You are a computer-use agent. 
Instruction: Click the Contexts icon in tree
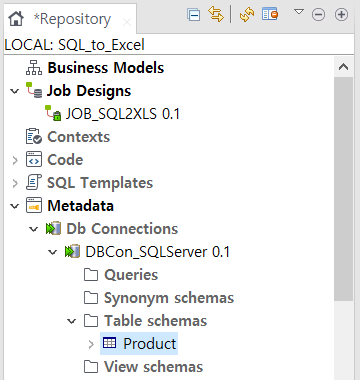34,137
